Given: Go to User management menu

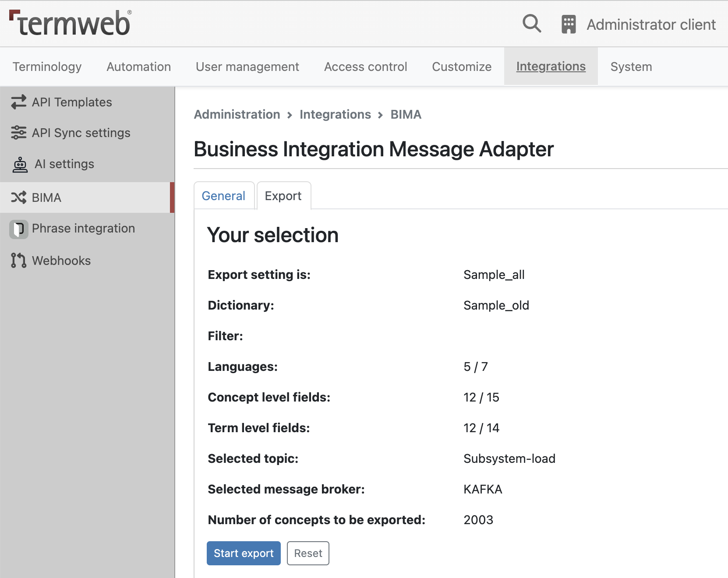Looking at the screenshot, I should click(x=247, y=67).
